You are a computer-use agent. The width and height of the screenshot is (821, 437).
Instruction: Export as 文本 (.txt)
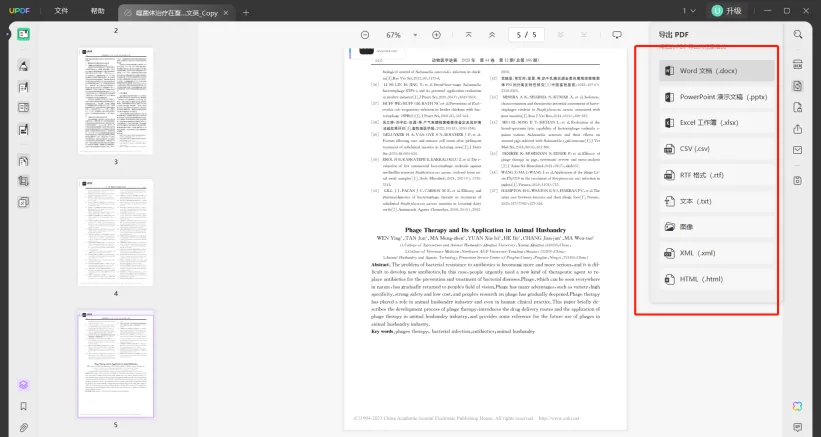[x=717, y=201]
